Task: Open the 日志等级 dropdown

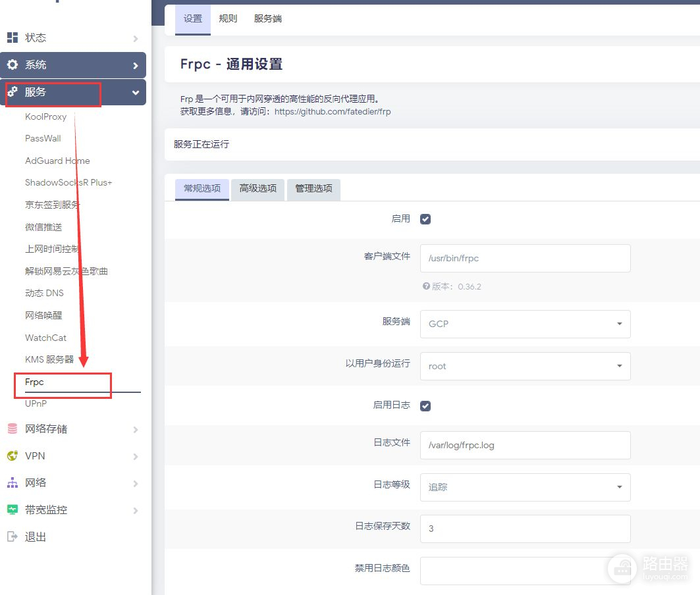Action: click(525, 487)
